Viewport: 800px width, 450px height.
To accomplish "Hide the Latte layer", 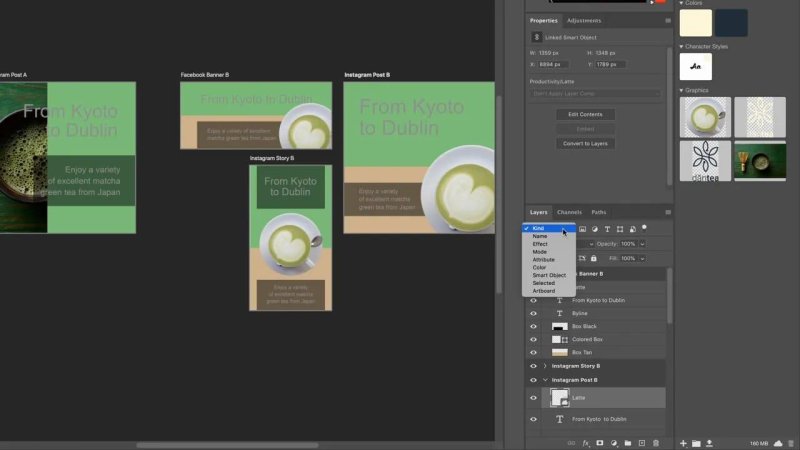I will click(533, 398).
